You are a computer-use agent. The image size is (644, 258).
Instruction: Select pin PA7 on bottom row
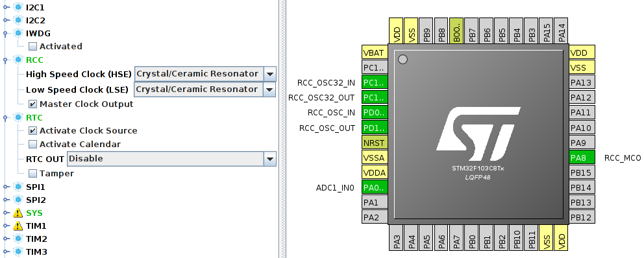tap(457, 238)
